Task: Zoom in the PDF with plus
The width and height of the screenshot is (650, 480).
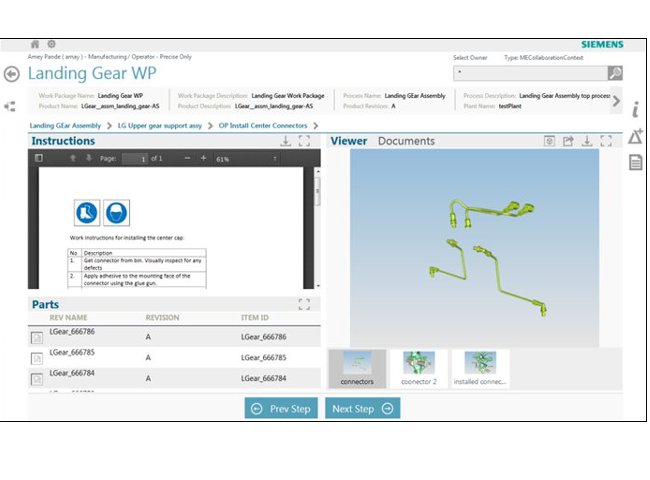Action: tap(203, 158)
